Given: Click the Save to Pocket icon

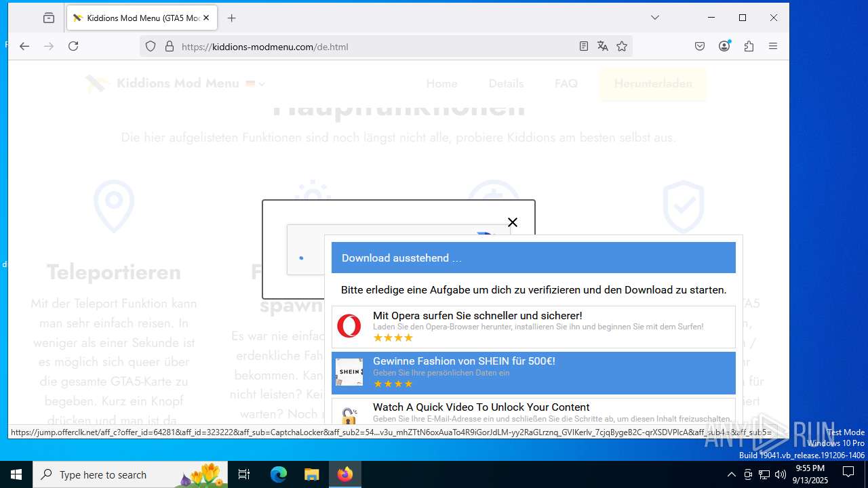Looking at the screenshot, I should tap(700, 46).
